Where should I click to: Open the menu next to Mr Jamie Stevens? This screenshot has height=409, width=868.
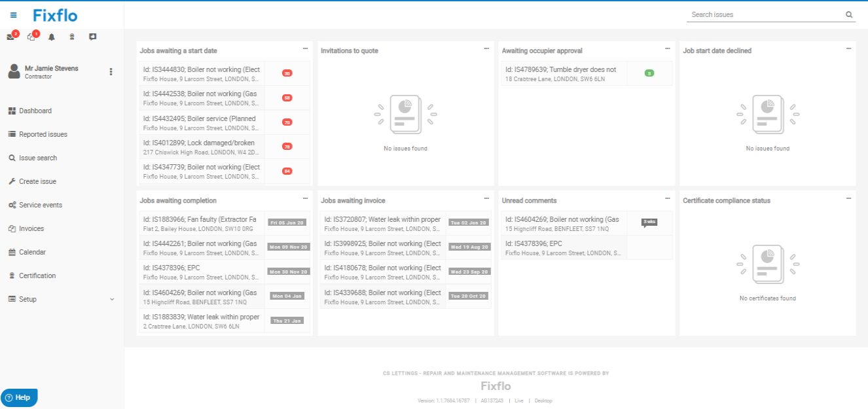(x=111, y=71)
